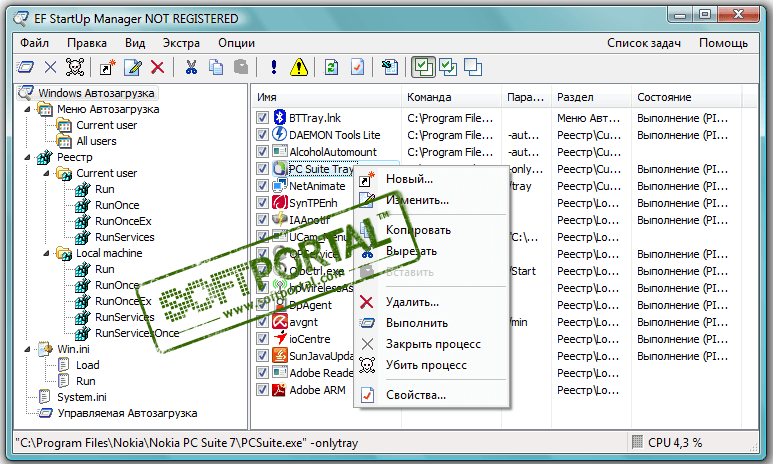The height and width of the screenshot is (464, 773).
Task: Select the System.ini tree item
Action: coord(81,397)
